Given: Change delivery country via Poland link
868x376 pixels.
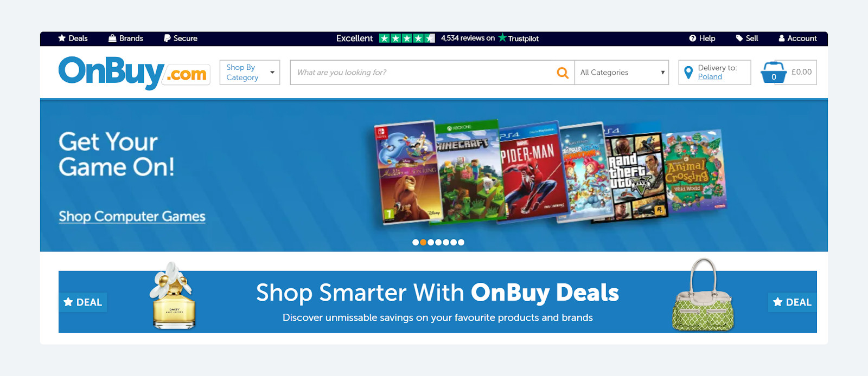Looking at the screenshot, I should point(710,77).
